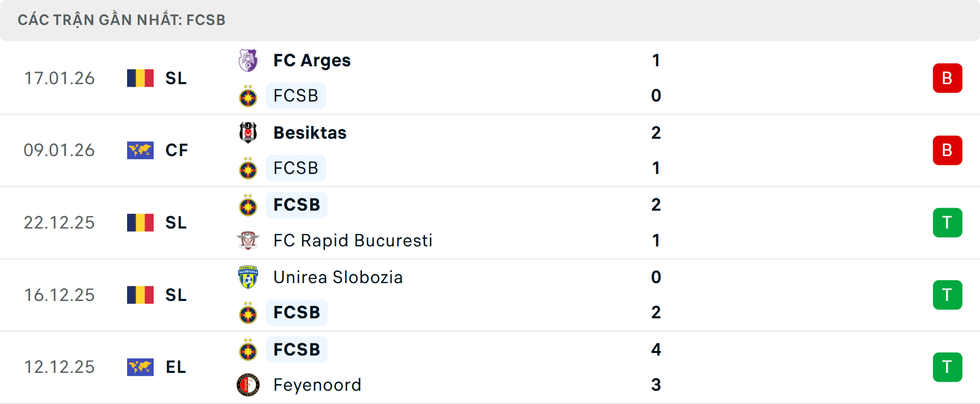Open the FC Arges team link
Screen dimensions: 980x404
(312, 60)
